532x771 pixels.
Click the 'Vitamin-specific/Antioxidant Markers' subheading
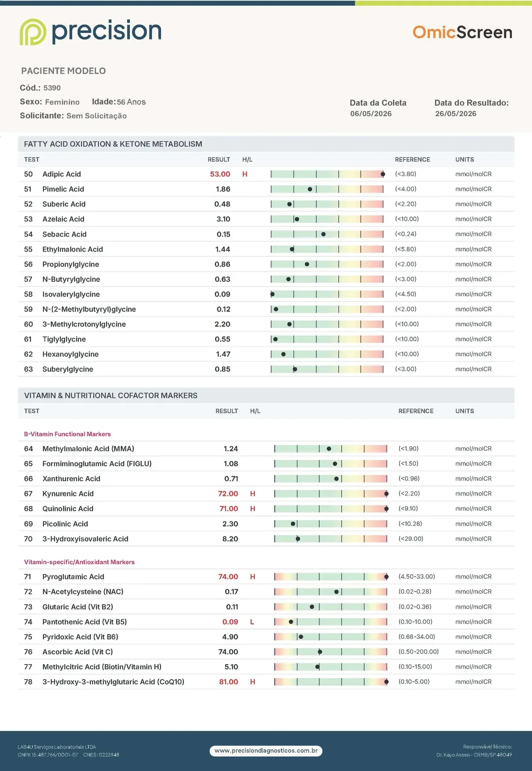79,562
